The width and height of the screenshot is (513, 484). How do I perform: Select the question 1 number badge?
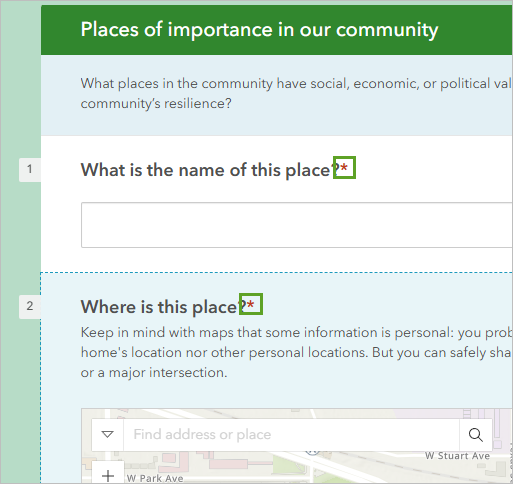pos(30,170)
